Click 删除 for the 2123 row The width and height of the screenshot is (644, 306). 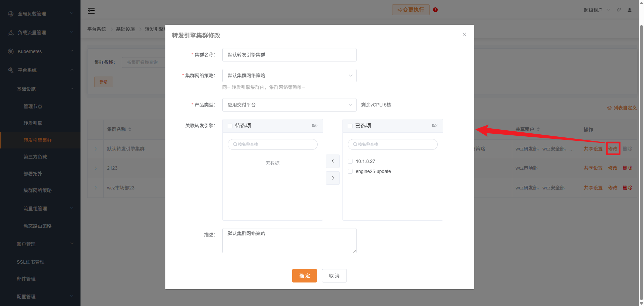click(x=627, y=168)
